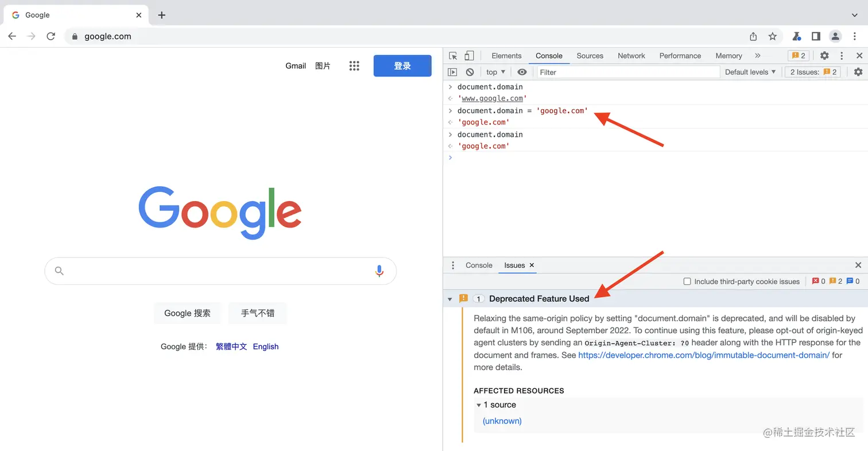Open the Chrome three-dot menu

pyautogui.click(x=854, y=36)
